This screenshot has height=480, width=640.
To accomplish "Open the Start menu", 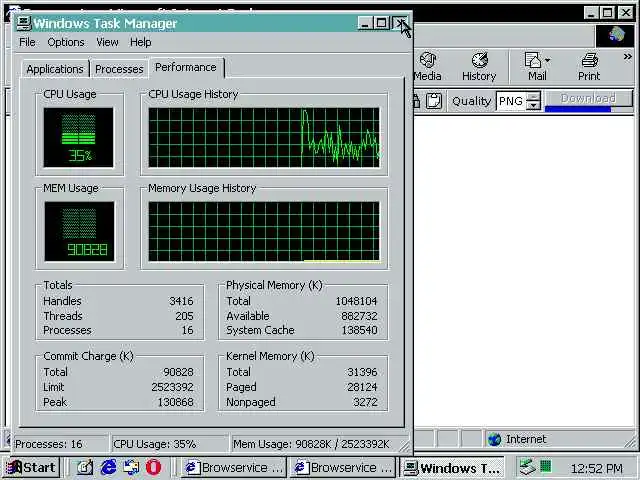I will click(32, 468).
